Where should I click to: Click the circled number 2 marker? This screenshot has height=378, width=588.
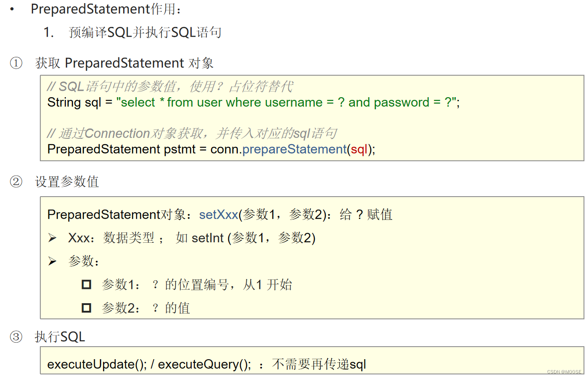pyautogui.click(x=16, y=182)
